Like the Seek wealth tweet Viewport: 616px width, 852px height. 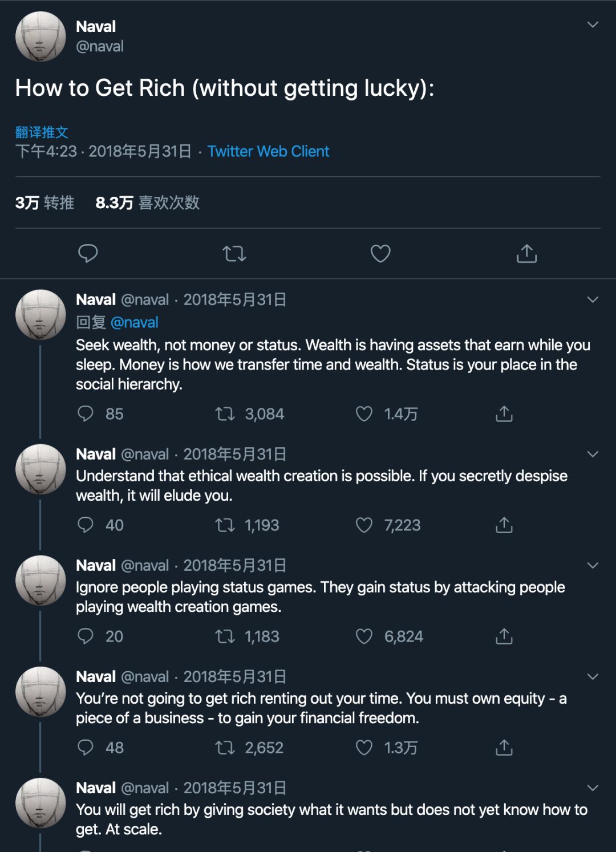coord(364,414)
